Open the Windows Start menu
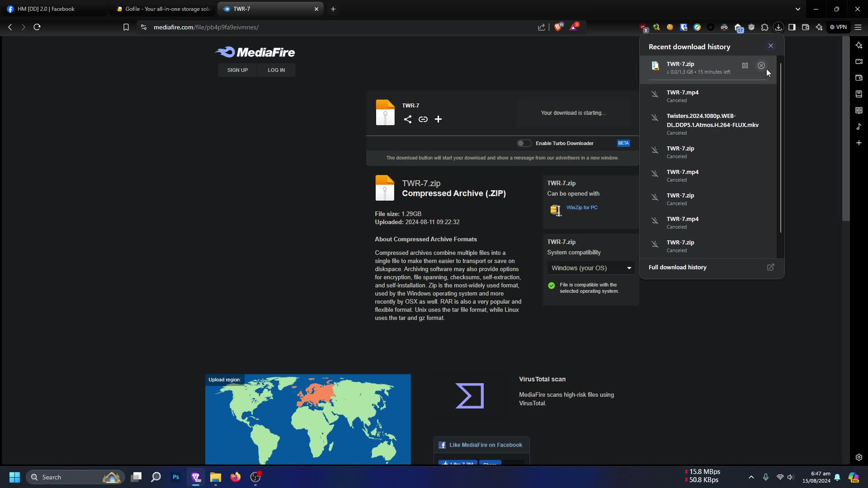This screenshot has width=868, height=488. click(14, 477)
